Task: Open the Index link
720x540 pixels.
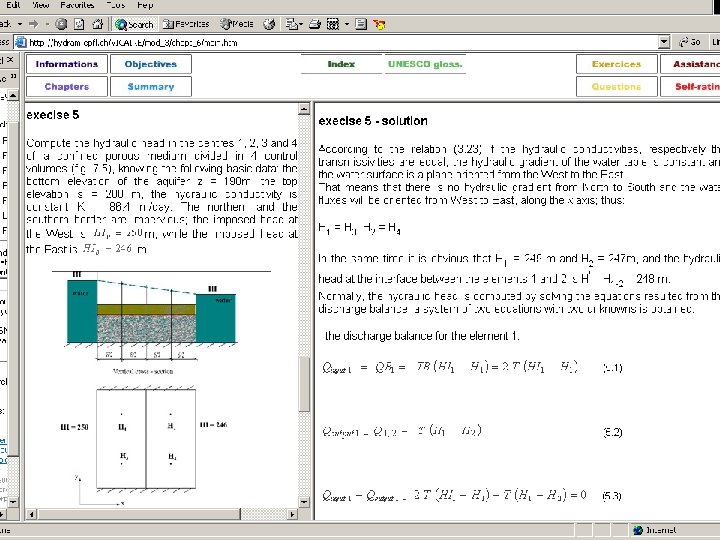Action: click(x=341, y=64)
